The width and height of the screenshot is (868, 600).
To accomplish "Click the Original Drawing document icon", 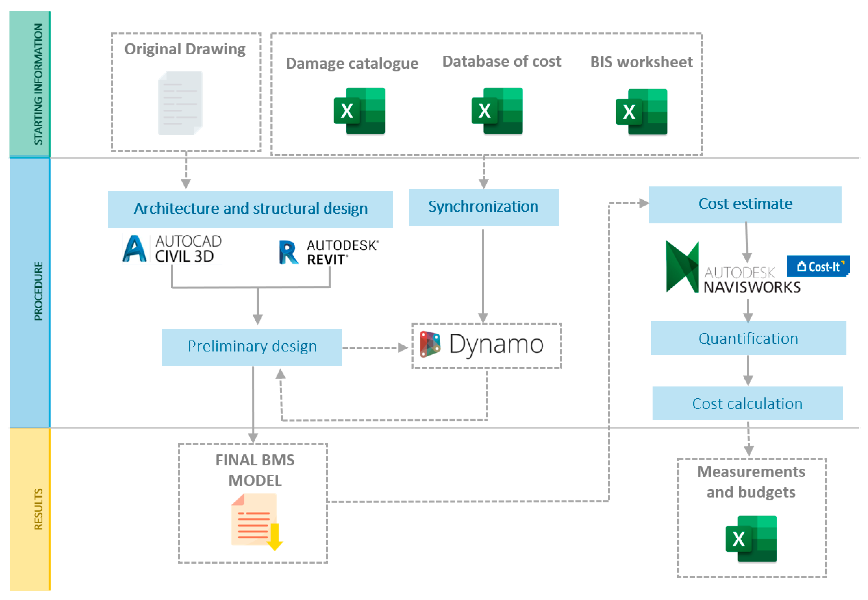I will tap(180, 103).
